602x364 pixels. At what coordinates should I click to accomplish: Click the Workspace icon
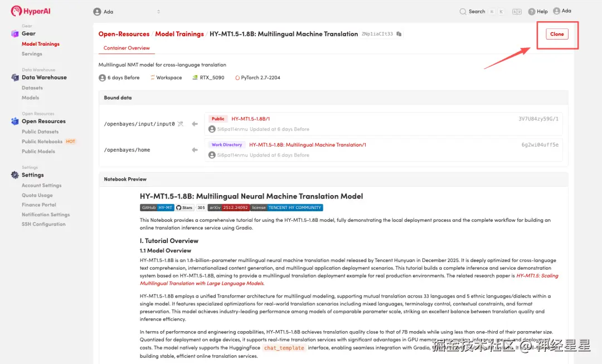click(152, 77)
